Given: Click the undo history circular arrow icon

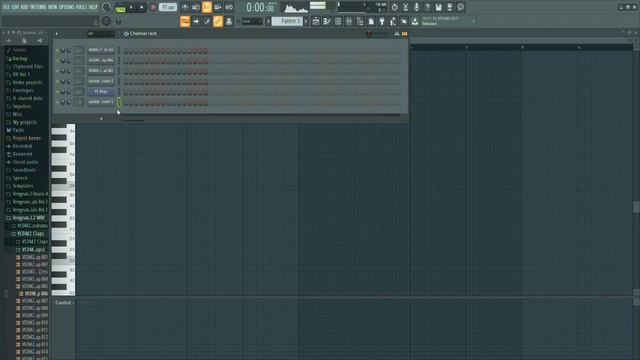Looking at the screenshot, I should point(394,7).
